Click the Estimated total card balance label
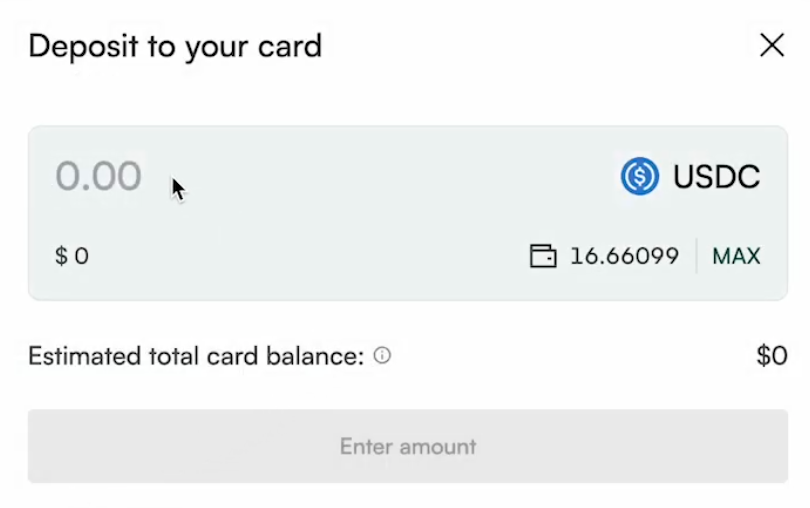This screenshot has width=810, height=508. [x=196, y=356]
